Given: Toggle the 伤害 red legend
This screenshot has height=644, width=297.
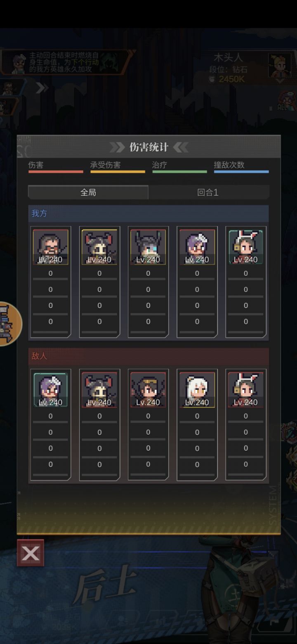Looking at the screenshot, I should tap(55, 167).
